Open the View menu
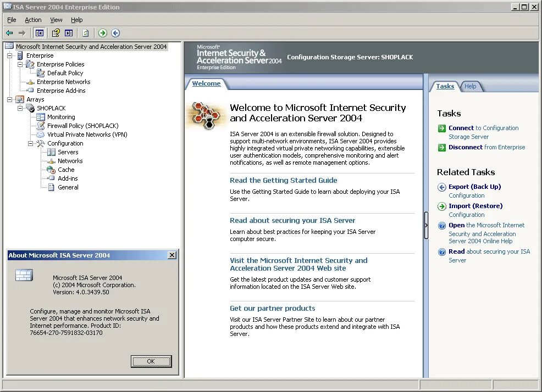The image size is (542, 392). [x=56, y=20]
